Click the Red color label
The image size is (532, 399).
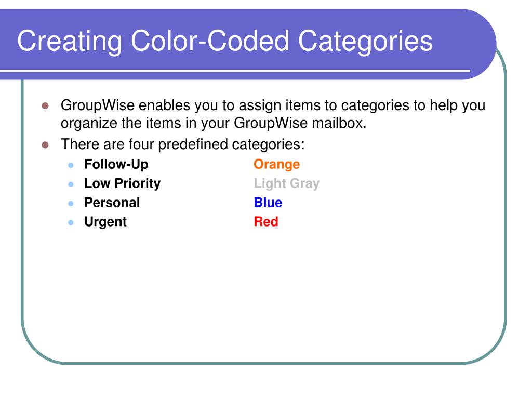[x=266, y=222]
